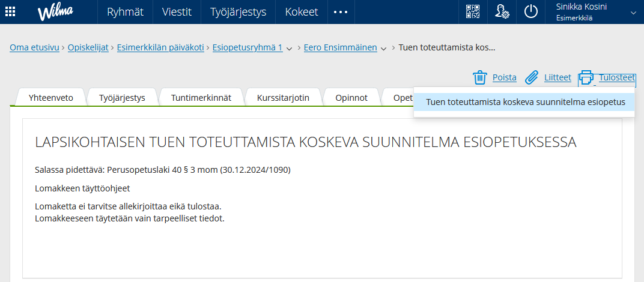Open the user settings icon
This screenshot has height=282, width=644.
502,12
